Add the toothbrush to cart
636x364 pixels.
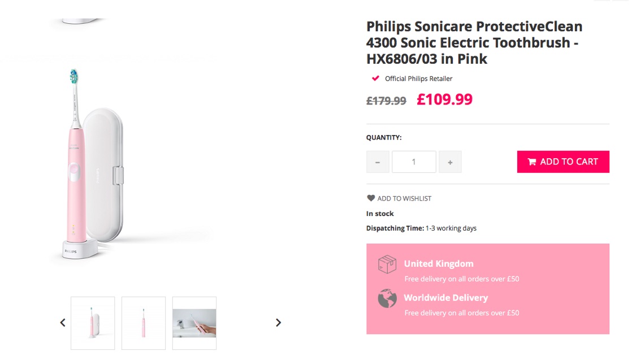(x=563, y=162)
